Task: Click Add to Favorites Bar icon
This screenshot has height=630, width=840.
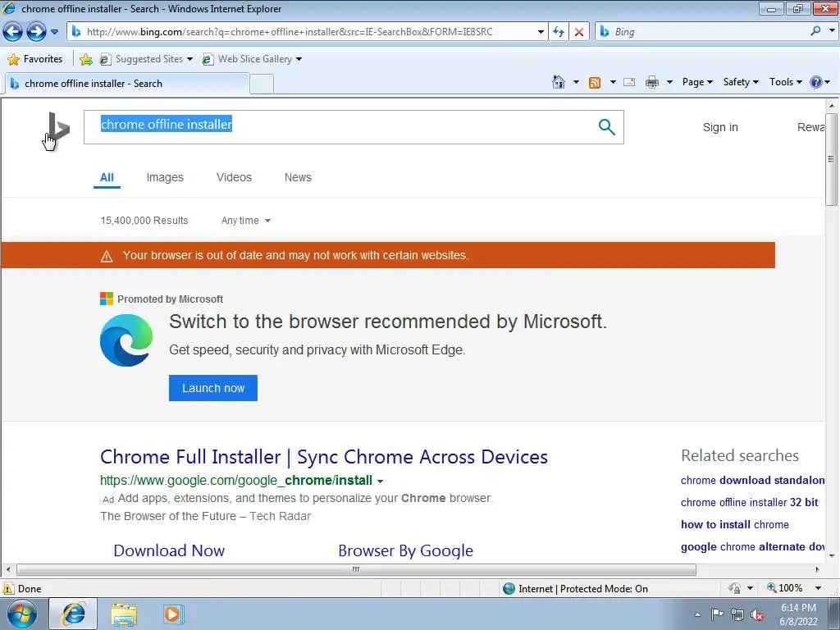Action: click(x=85, y=59)
